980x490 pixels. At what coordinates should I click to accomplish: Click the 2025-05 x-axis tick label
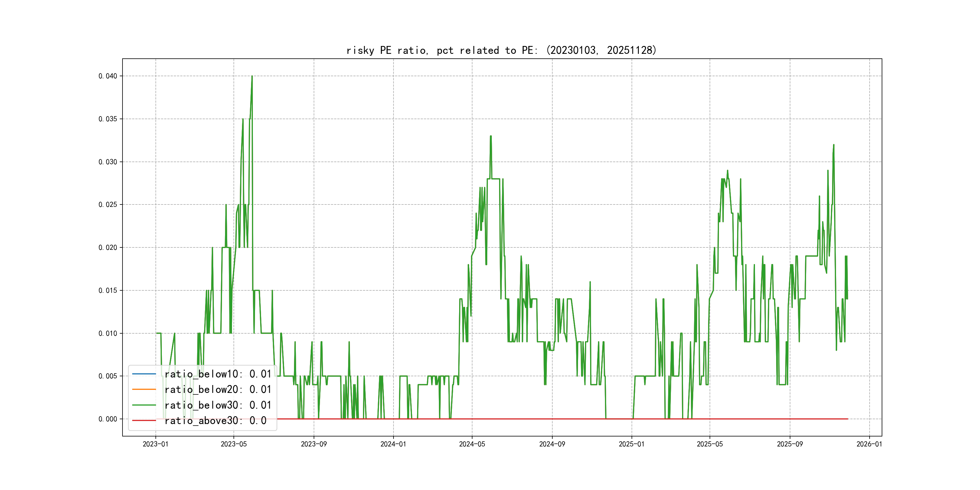pyautogui.click(x=710, y=444)
